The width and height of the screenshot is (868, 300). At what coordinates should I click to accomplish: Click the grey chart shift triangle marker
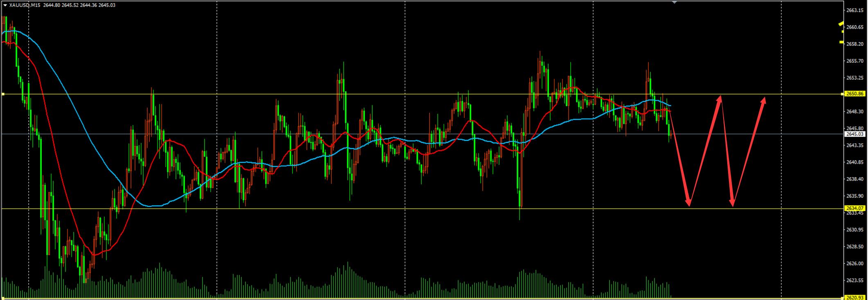point(675,2)
